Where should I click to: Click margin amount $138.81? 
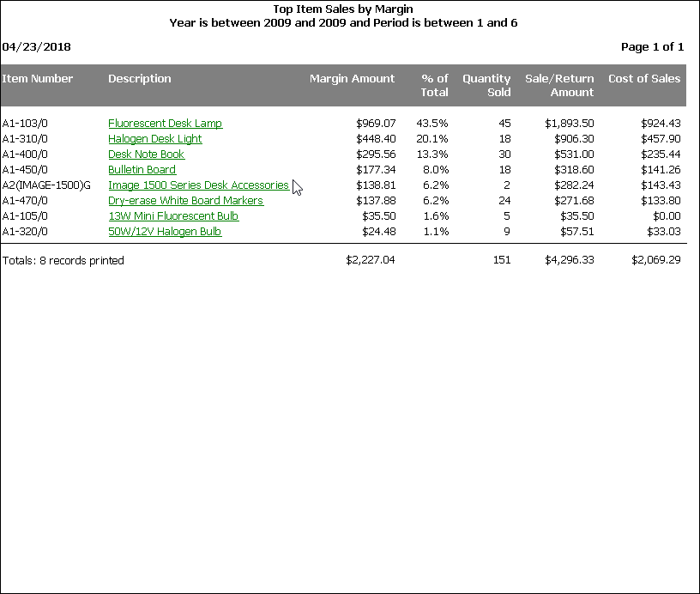[x=376, y=185]
